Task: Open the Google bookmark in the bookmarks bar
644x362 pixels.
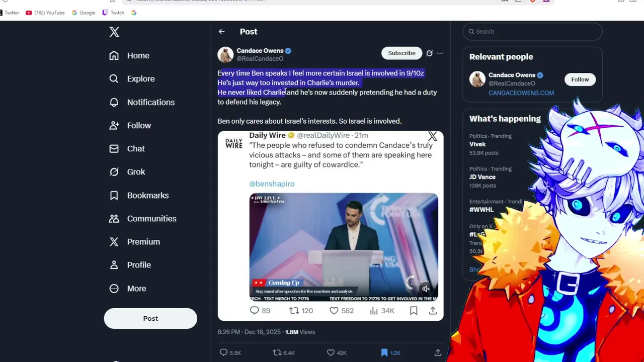Action: pos(84,13)
